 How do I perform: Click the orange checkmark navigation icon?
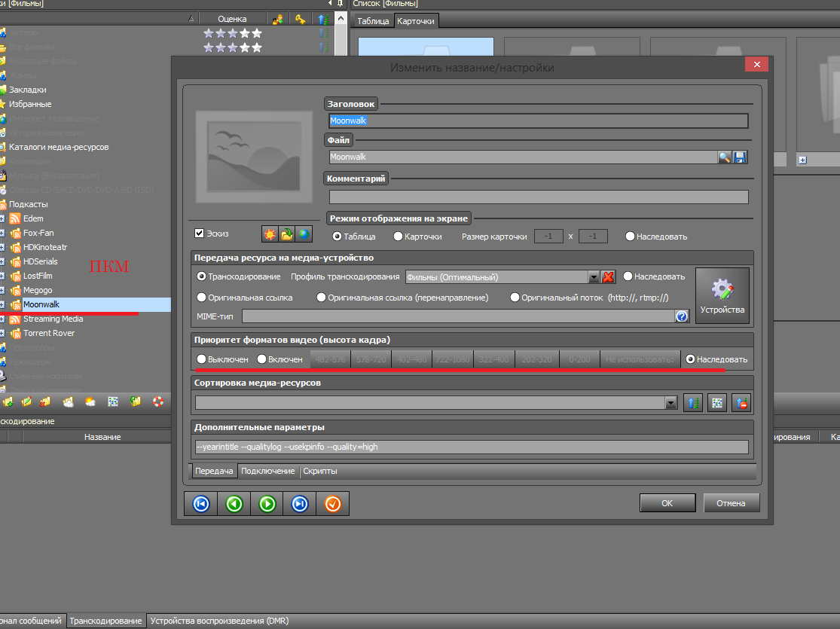point(332,504)
